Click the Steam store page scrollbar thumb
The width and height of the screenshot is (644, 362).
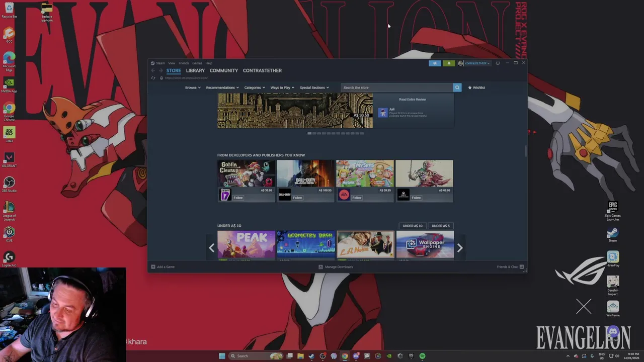(525, 151)
